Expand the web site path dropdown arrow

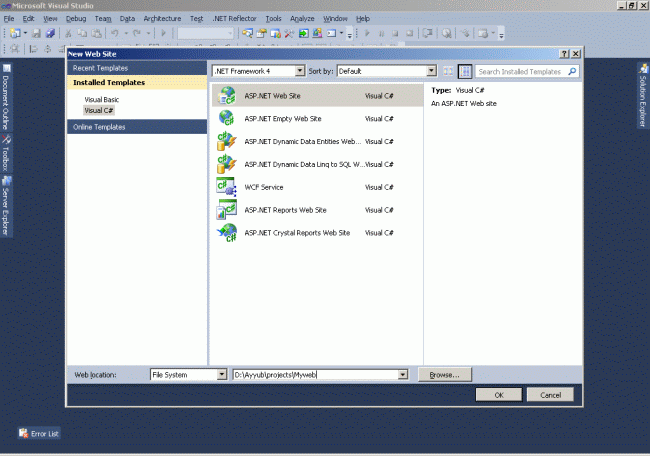403,375
